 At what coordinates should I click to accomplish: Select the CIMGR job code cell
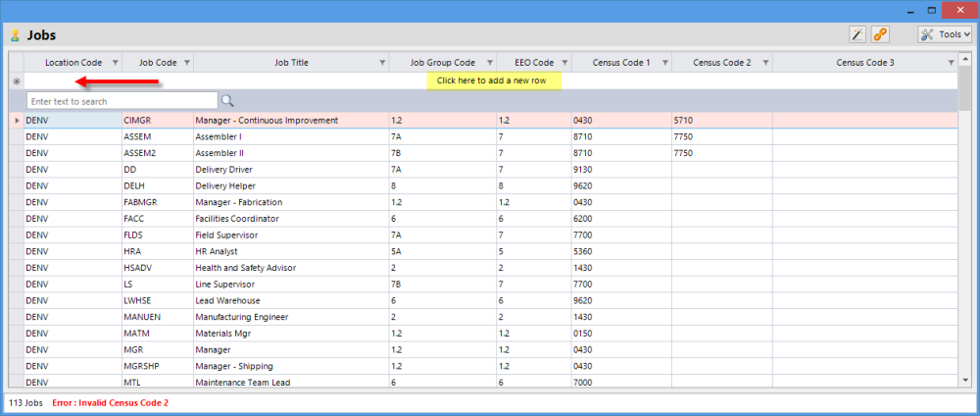coord(158,120)
